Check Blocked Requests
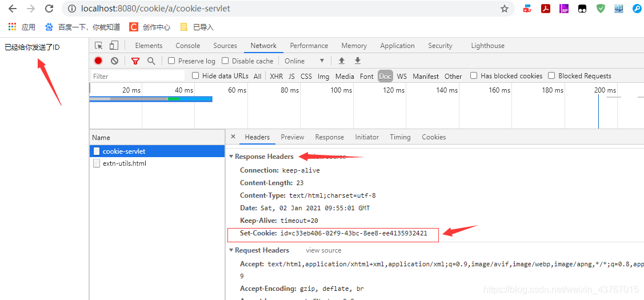 [x=551, y=75]
